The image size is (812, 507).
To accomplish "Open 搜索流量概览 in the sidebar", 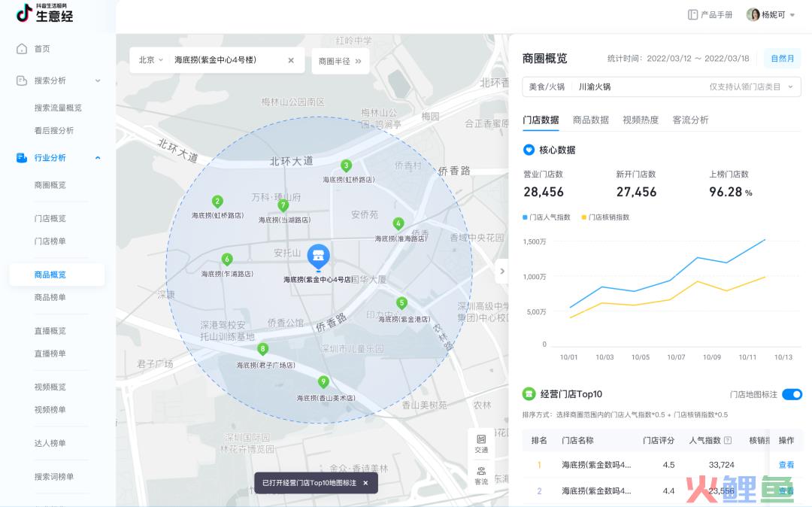I will (x=58, y=108).
